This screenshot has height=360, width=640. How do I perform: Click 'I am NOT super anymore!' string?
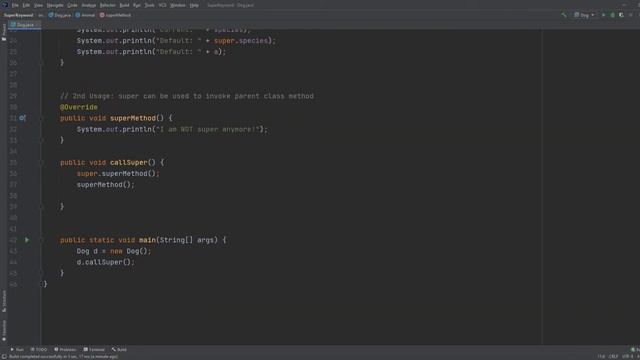[x=207, y=129]
